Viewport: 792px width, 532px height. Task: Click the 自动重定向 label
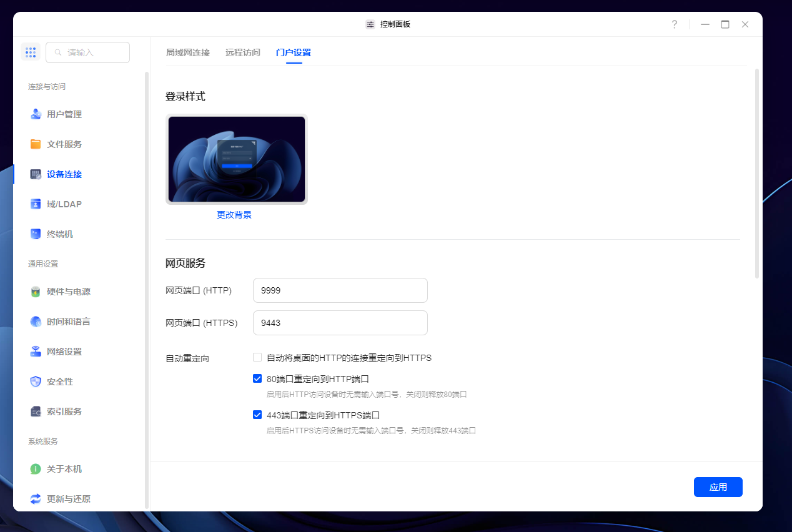[x=187, y=358]
